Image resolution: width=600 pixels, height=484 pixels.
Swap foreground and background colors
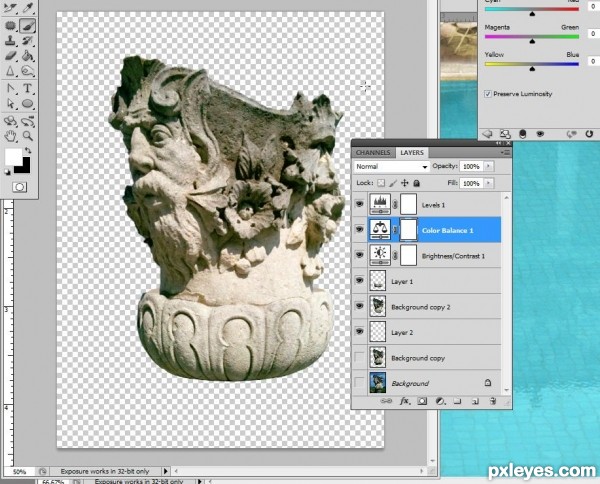(28, 151)
